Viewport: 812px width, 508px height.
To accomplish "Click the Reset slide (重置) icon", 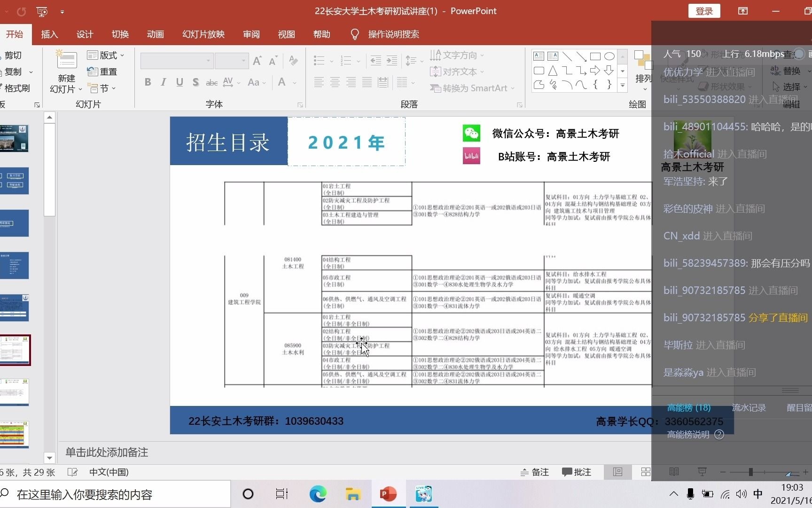I will click(92, 71).
